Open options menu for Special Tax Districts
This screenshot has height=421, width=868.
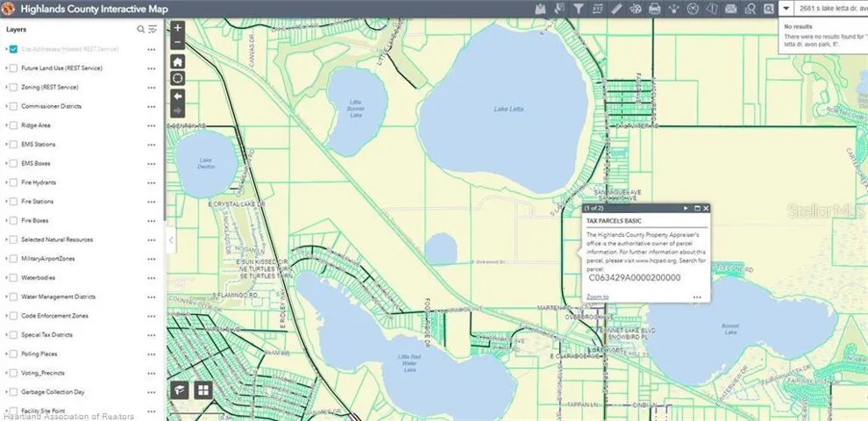pos(151,335)
